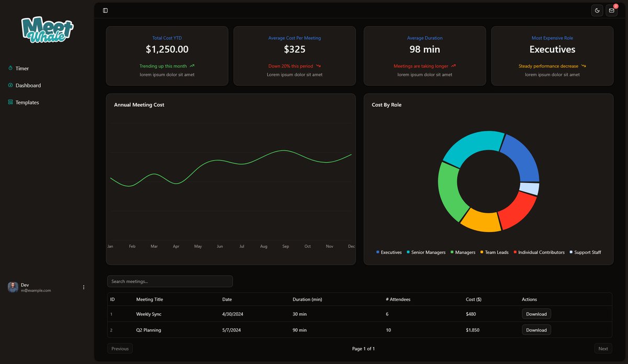
Task: Click the Dashboard gauge icon
Action: coord(10,85)
